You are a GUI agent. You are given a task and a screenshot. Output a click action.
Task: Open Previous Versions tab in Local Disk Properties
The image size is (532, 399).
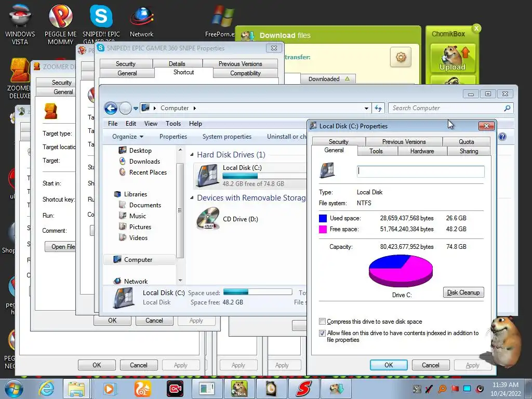click(x=404, y=142)
